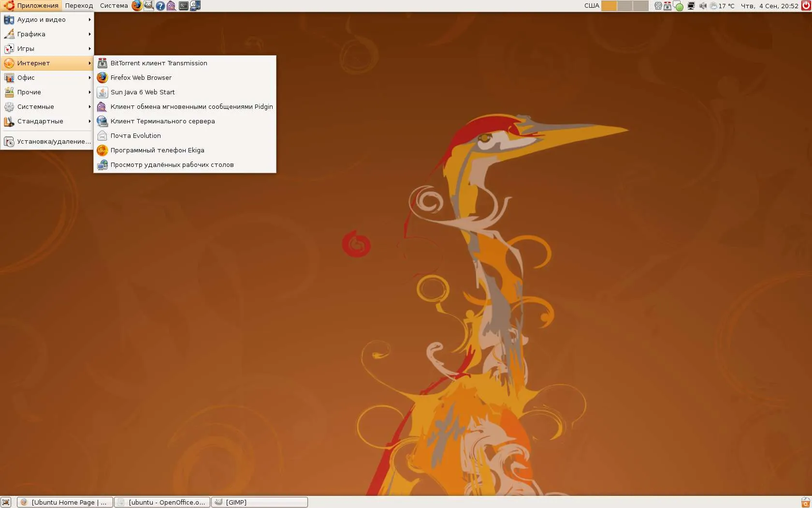Click the date and time clock
The height and width of the screenshot is (508, 812).
click(x=769, y=6)
